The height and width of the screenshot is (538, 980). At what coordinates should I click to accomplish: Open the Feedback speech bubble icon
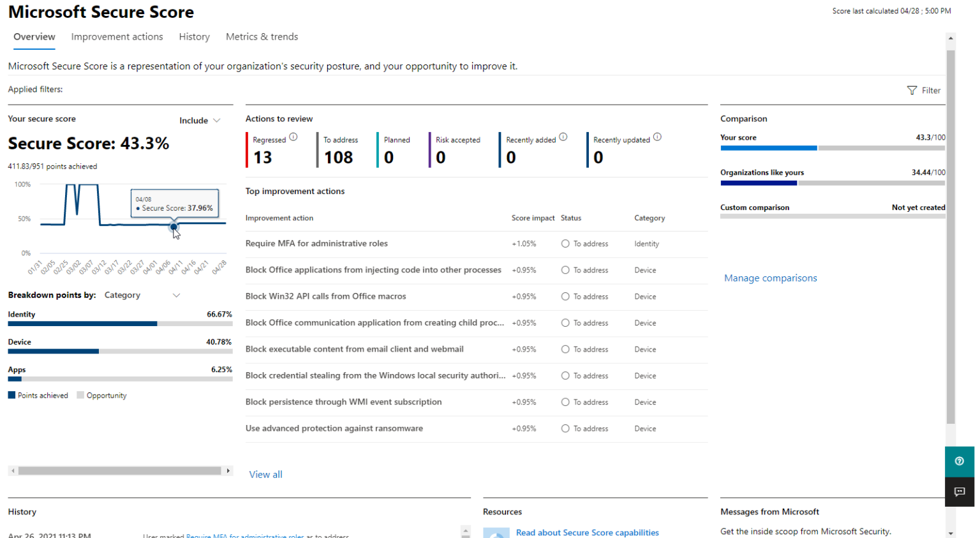pyautogui.click(x=960, y=491)
